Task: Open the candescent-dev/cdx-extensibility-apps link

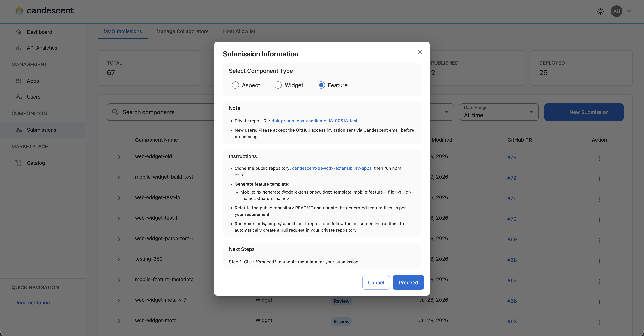Action: tap(332, 168)
